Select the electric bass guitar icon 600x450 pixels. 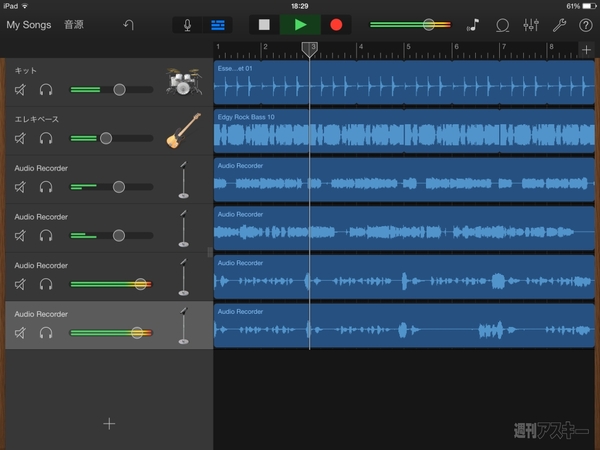pos(181,131)
